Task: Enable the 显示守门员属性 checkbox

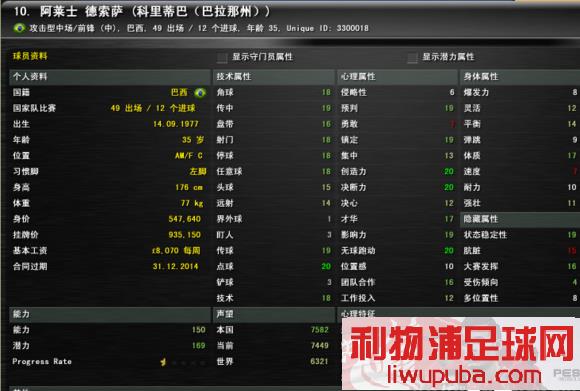Action: point(222,57)
